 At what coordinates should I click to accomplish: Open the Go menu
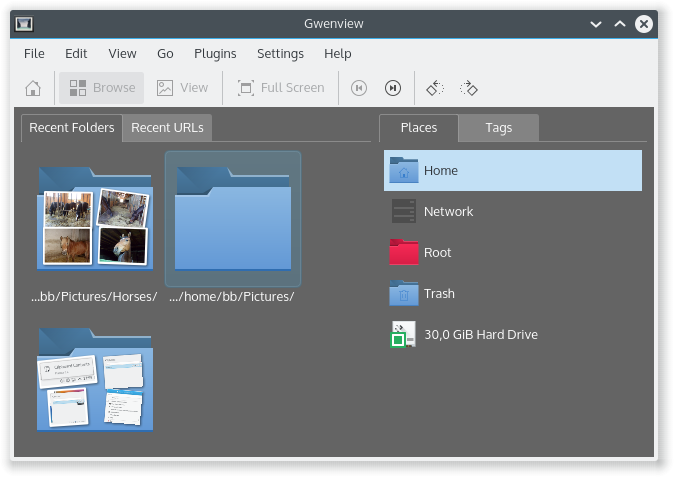[165, 53]
